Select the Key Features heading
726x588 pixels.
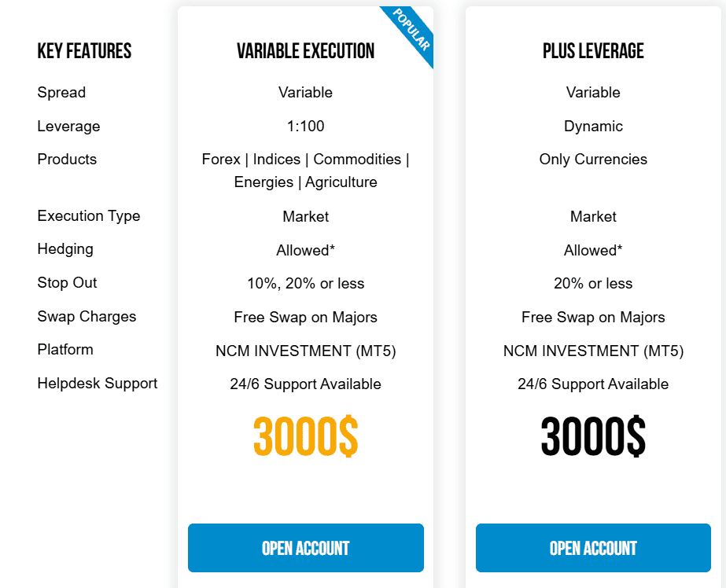point(84,52)
